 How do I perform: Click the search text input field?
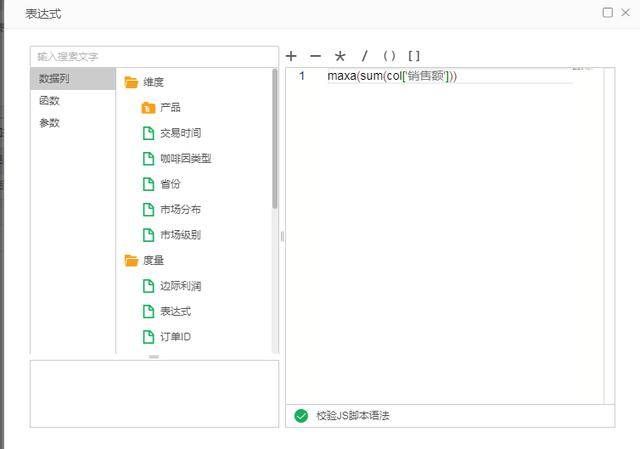pyautogui.click(x=154, y=57)
